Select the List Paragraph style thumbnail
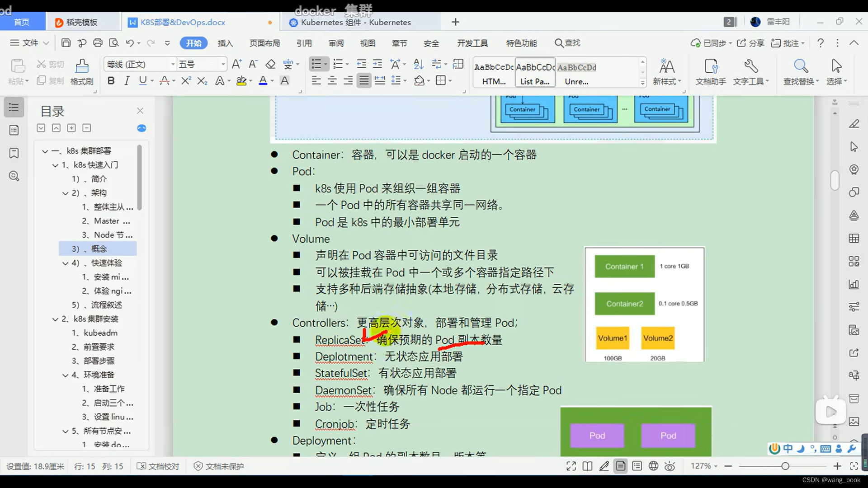 (535, 72)
